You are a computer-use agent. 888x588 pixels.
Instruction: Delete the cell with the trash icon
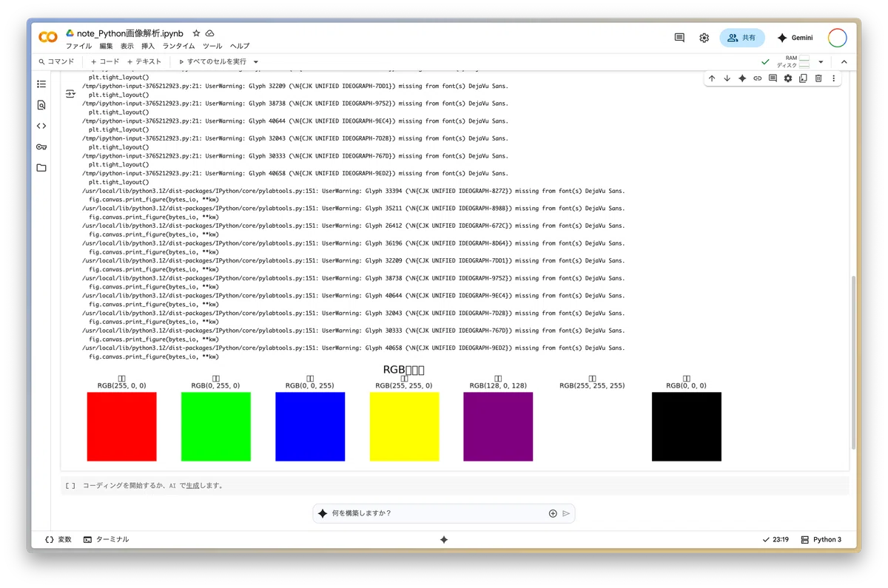pos(818,78)
